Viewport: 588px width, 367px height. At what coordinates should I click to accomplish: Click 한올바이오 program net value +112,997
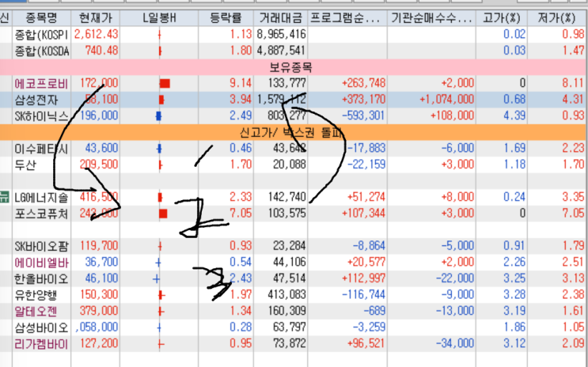click(x=363, y=279)
